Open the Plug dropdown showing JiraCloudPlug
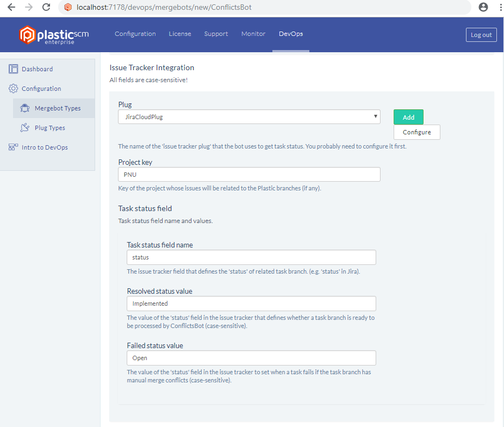This screenshot has height=427, width=504. coord(249,117)
